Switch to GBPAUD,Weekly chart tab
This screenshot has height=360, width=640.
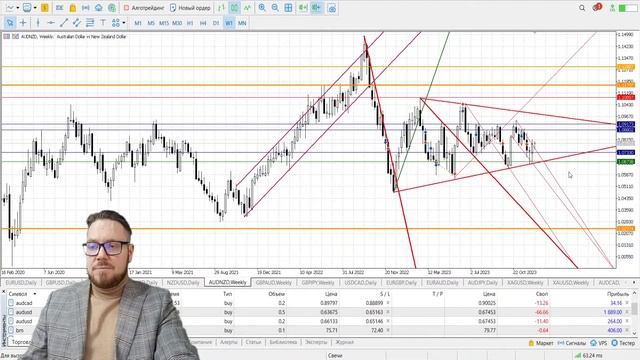273,282
